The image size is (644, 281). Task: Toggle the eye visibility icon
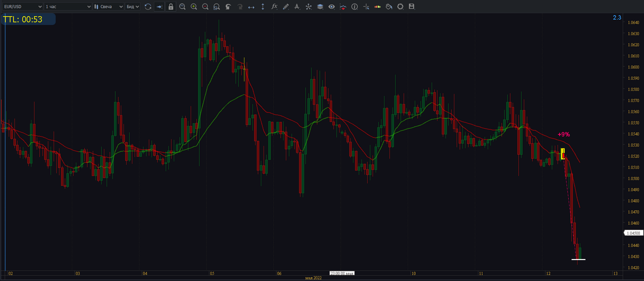[331, 6]
